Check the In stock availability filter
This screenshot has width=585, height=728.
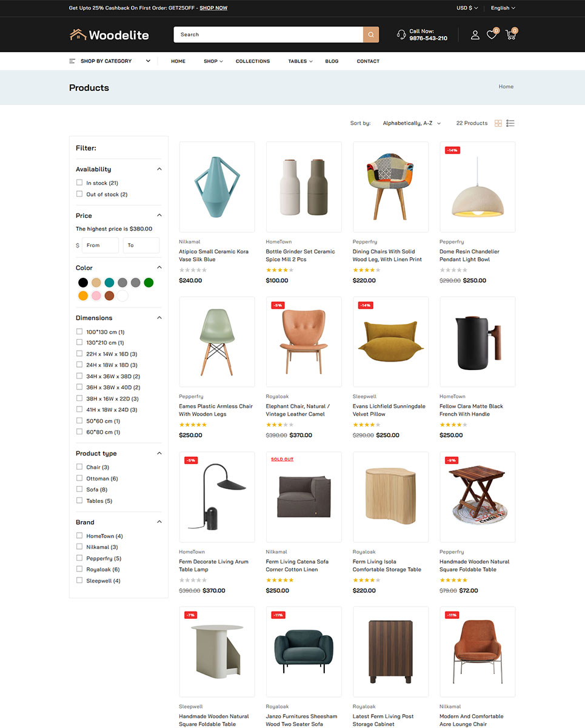click(79, 183)
